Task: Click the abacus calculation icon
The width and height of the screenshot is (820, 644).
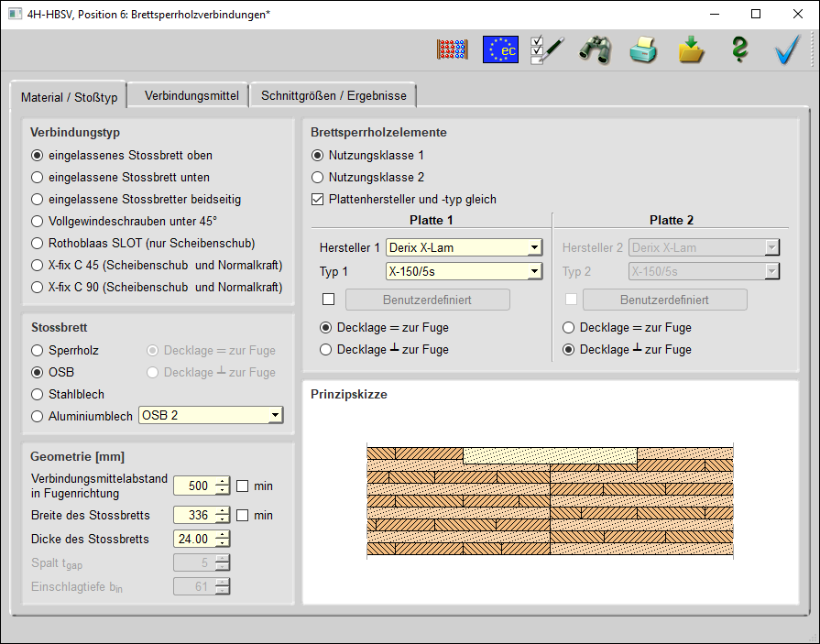Action: (x=453, y=50)
